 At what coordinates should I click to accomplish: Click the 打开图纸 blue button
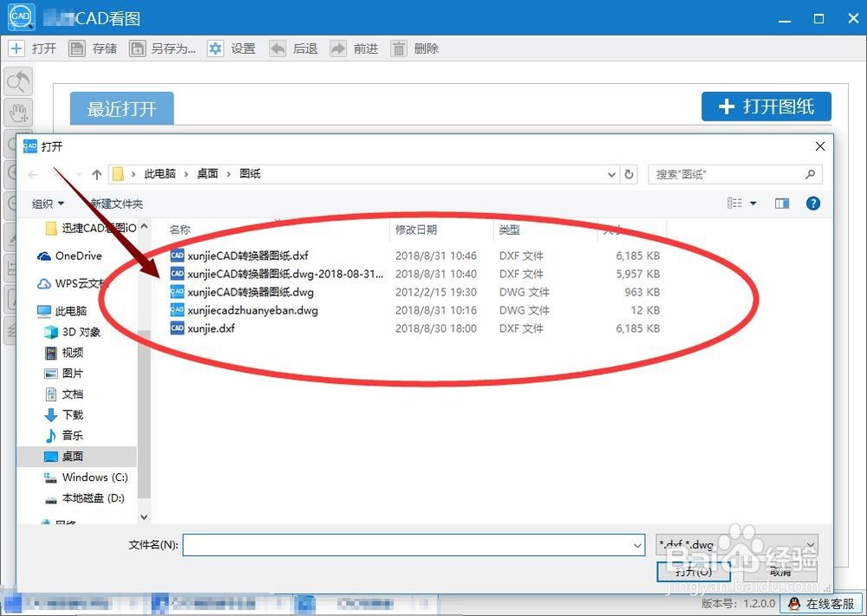point(766,107)
